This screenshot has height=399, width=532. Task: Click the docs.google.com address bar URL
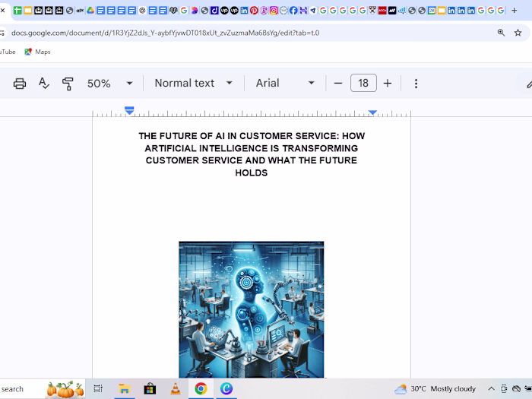[x=165, y=33]
